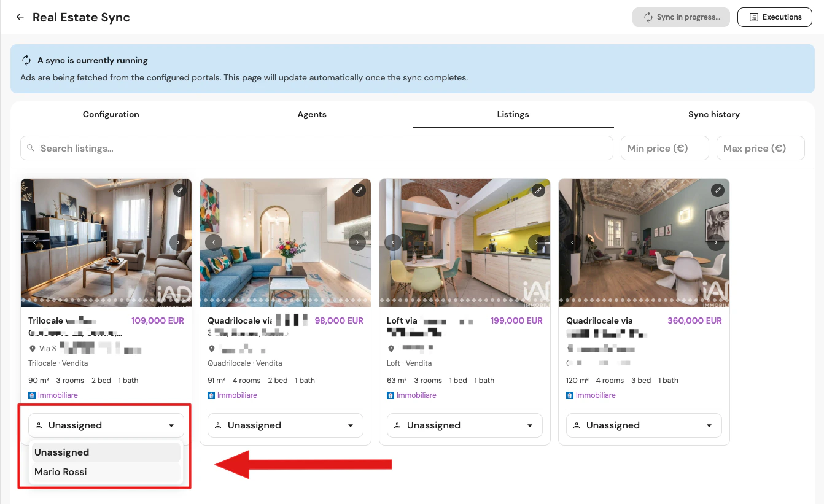Go back using the left arrow icon
Screen dimensions: 824x504
click(x=20, y=17)
